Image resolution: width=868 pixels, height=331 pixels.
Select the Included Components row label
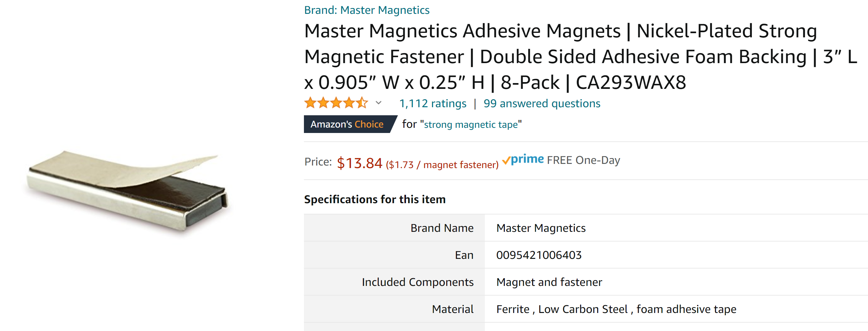tap(418, 282)
